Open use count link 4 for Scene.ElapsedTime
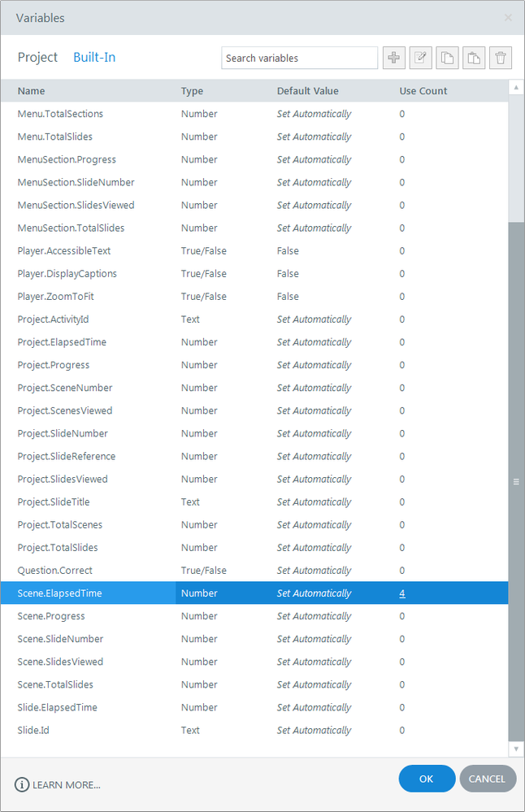This screenshot has height=812, width=525. click(401, 593)
